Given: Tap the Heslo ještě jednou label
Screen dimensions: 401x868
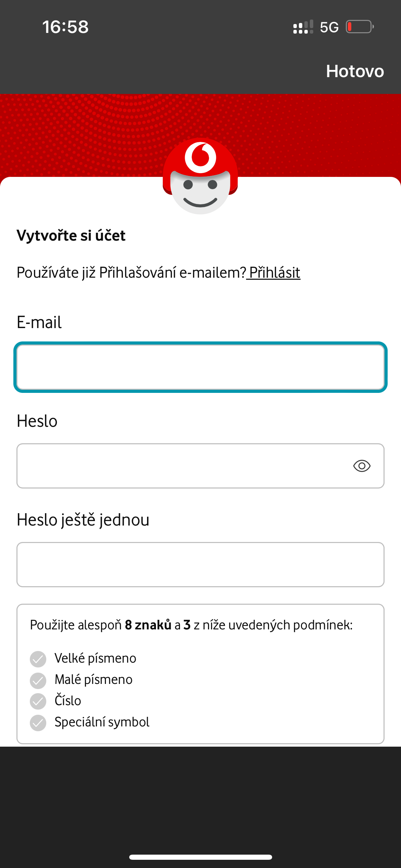Looking at the screenshot, I should (83, 520).
